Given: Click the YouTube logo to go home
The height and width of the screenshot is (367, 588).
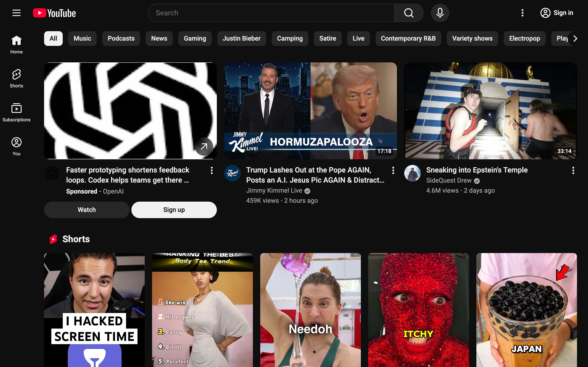Looking at the screenshot, I should pyautogui.click(x=54, y=13).
